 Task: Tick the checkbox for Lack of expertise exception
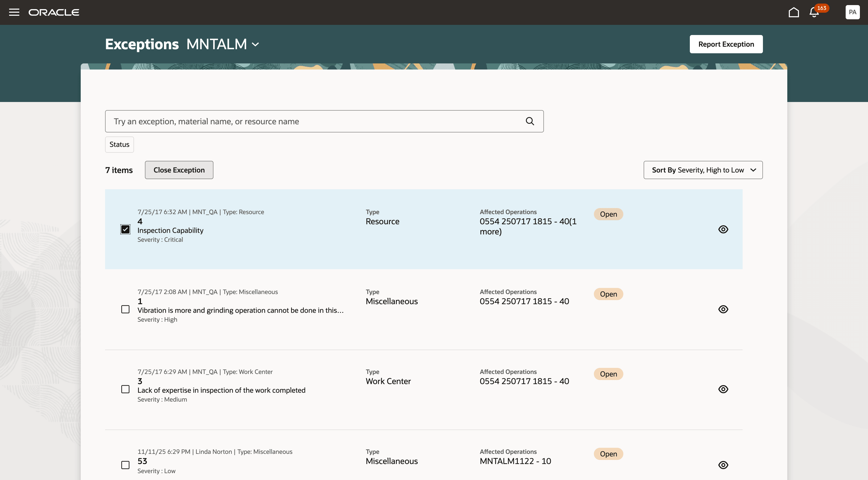click(125, 389)
